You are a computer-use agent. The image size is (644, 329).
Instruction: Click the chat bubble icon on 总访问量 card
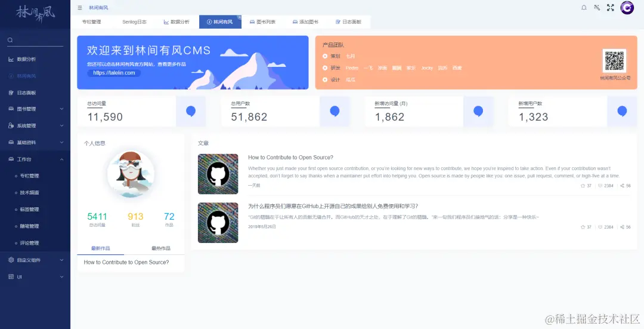(191, 111)
